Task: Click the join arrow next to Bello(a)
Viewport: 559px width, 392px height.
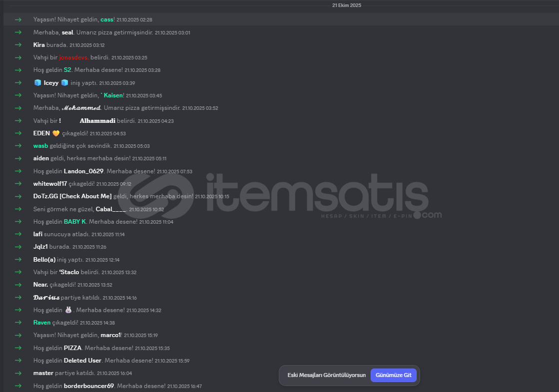Action: [x=18, y=260]
